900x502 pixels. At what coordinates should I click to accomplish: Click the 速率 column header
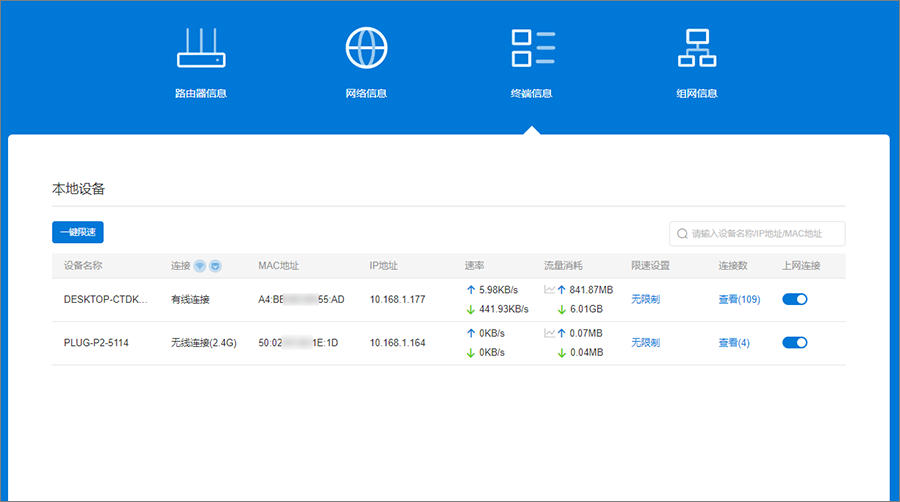click(474, 265)
